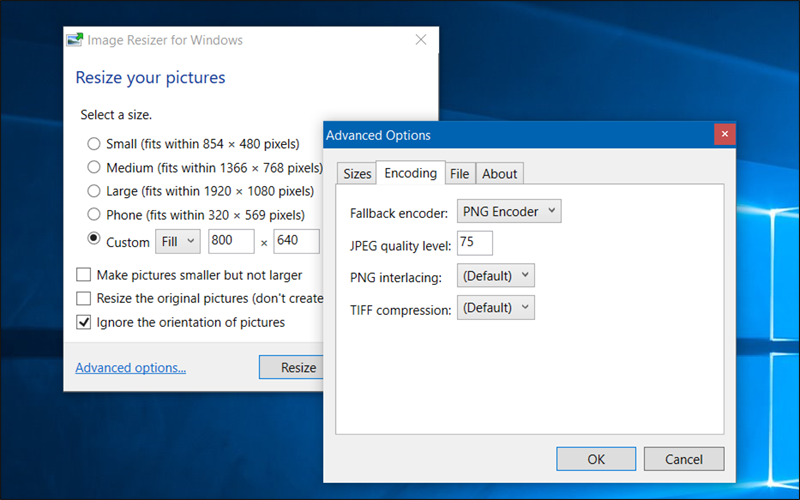800x500 pixels.
Task: Close the Image Resizer for Windows window
Action: click(x=421, y=40)
